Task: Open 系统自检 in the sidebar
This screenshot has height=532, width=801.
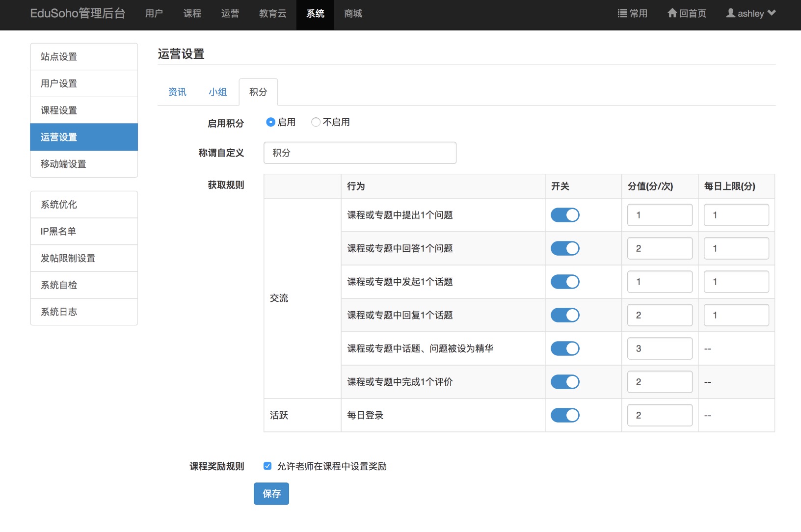Action: click(x=84, y=285)
